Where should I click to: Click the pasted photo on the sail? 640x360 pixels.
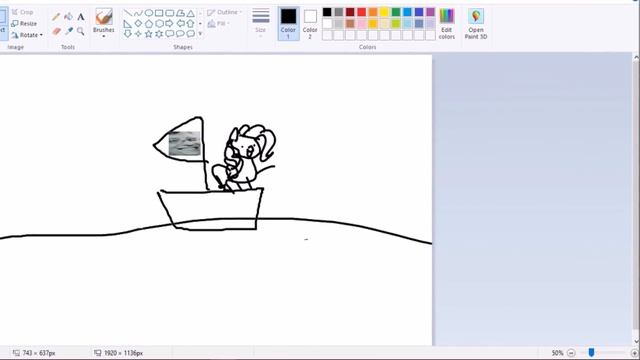(x=184, y=143)
